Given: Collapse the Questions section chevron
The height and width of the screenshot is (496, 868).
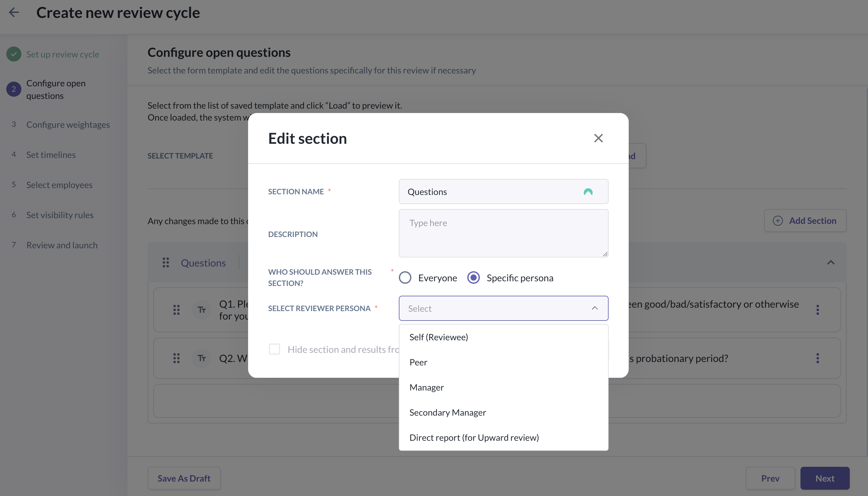Looking at the screenshot, I should [831, 263].
